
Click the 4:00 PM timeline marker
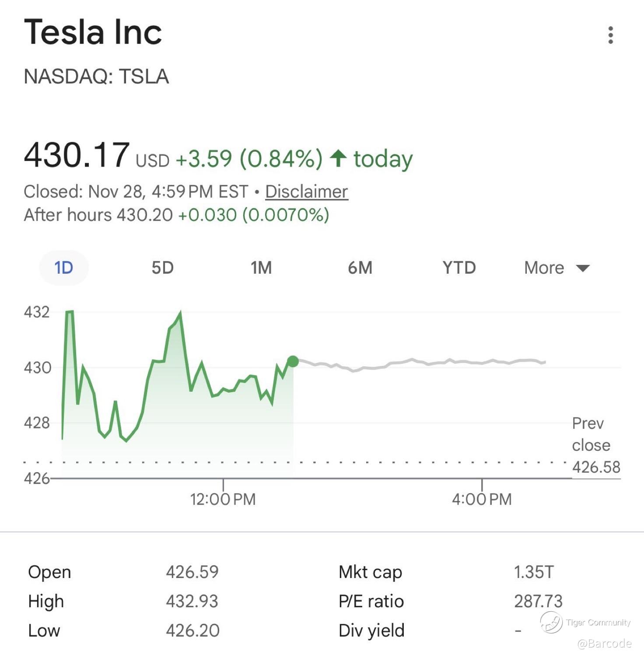point(482,499)
